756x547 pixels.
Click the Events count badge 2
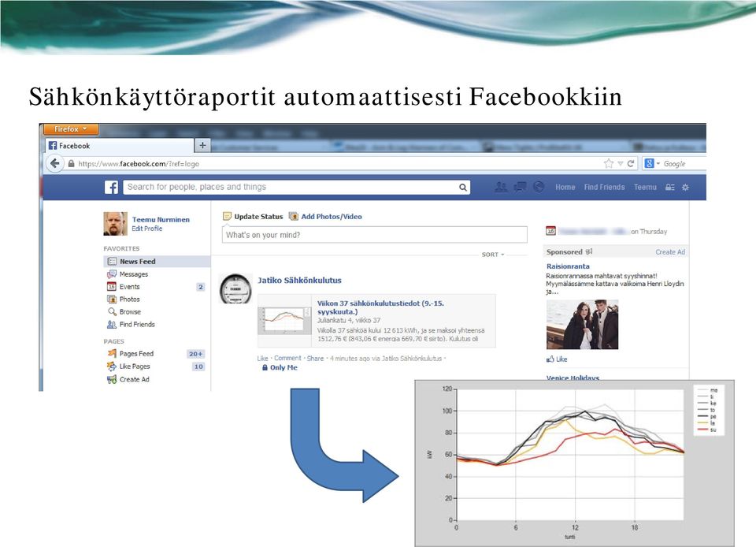[x=201, y=287]
